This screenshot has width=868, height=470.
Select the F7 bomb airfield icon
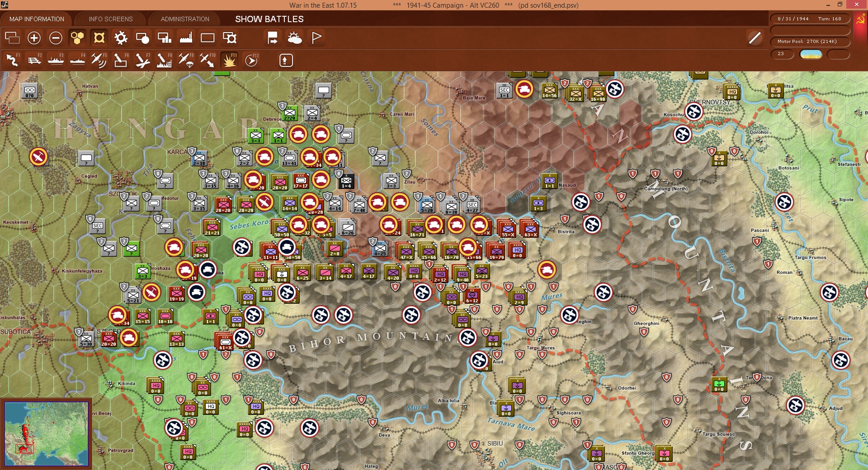click(x=142, y=60)
